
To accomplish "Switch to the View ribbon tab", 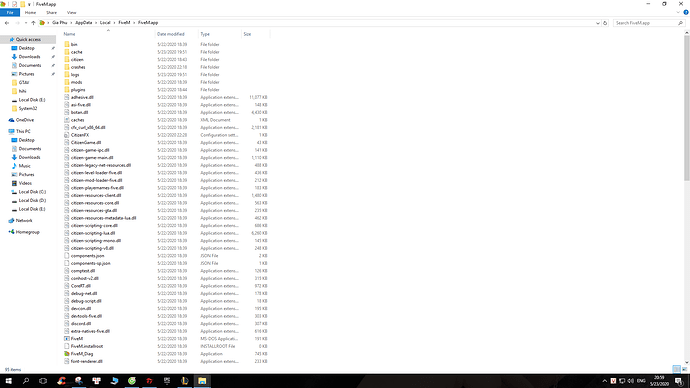I will (x=71, y=13).
